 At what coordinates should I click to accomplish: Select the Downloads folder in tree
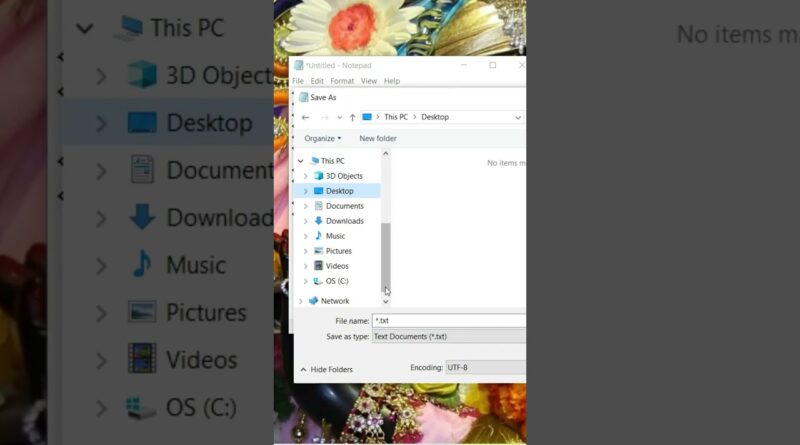pos(344,221)
